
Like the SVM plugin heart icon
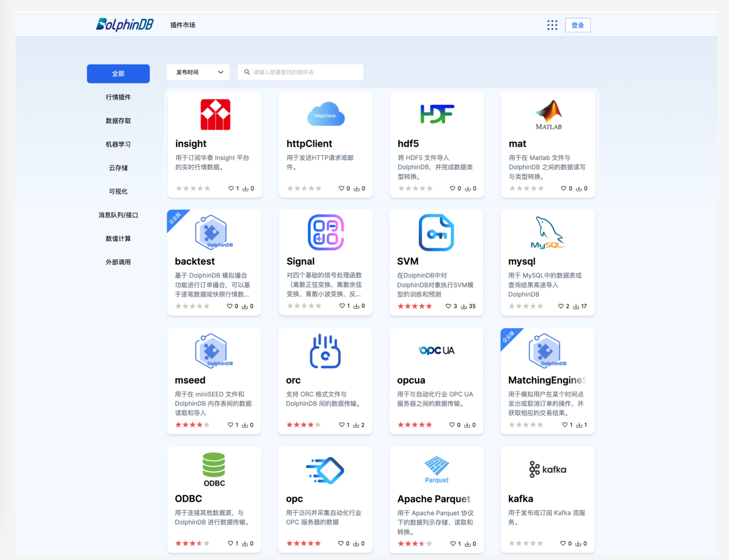coord(449,306)
